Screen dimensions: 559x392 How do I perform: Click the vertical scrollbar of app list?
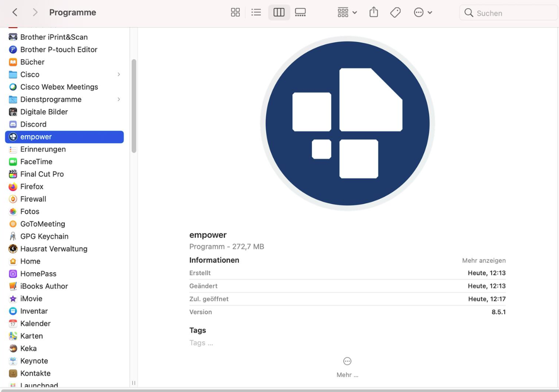(134, 106)
